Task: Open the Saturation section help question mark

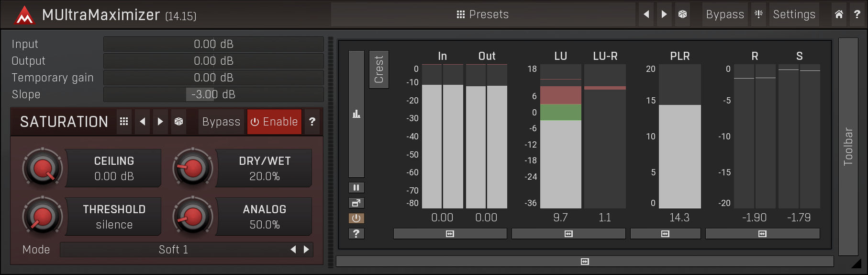Action: click(x=312, y=122)
